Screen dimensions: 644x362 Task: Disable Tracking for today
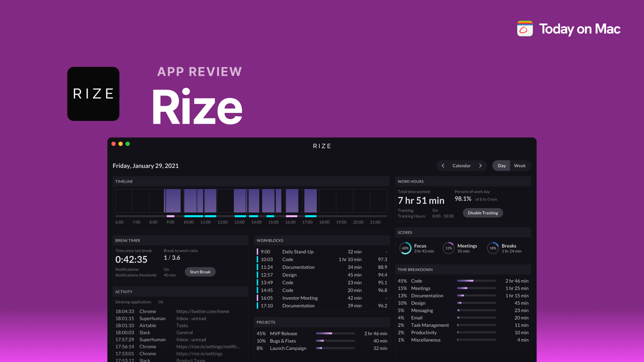tap(483, 213)
